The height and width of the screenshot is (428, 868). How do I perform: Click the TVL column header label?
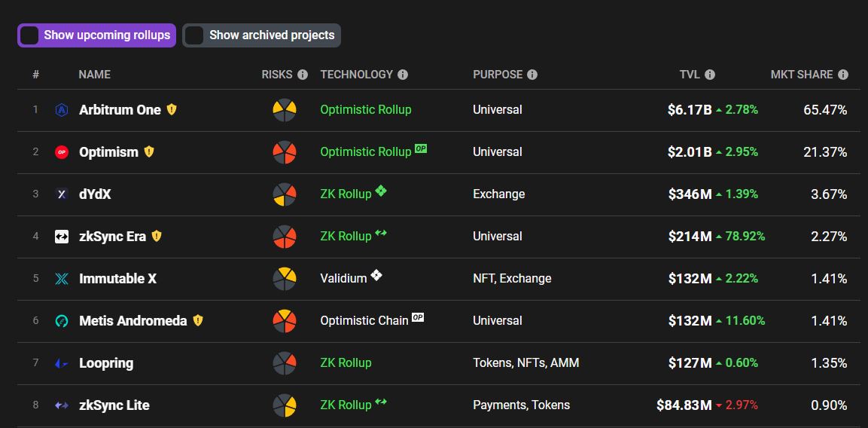tap(690, 75)
